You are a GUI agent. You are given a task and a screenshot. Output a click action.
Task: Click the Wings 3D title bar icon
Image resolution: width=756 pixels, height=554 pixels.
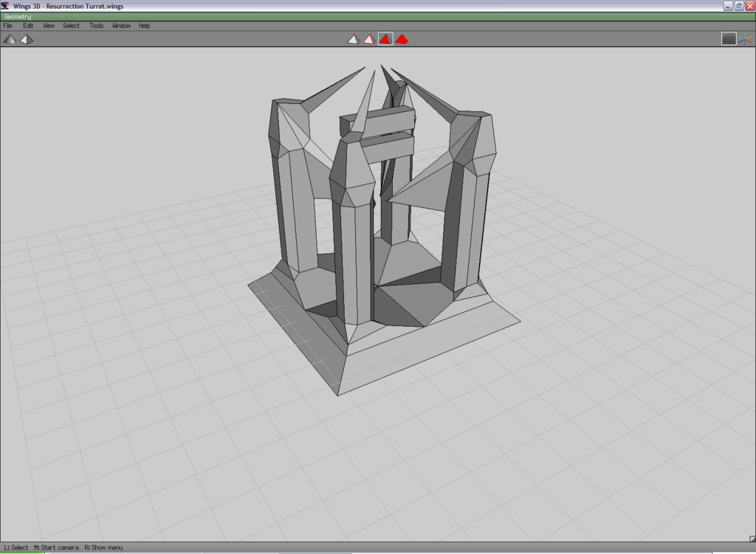pos(6,6)
